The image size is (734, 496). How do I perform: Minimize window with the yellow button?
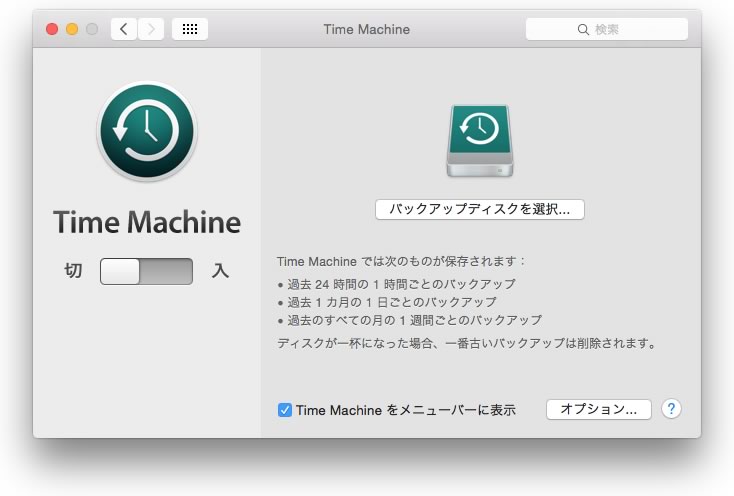coord(72,29)
